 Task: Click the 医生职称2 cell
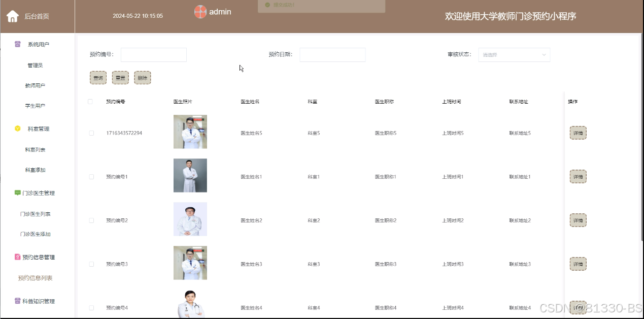click(x=386, y=220)
